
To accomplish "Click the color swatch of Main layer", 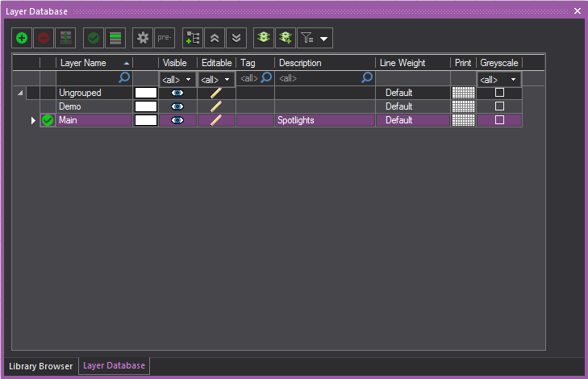I will click(x=145, y=120).
